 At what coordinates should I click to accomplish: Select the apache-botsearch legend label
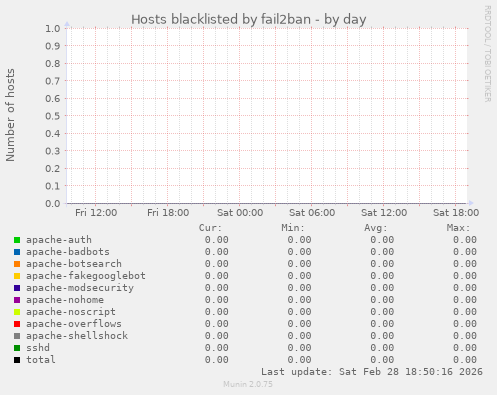[74, 264]
